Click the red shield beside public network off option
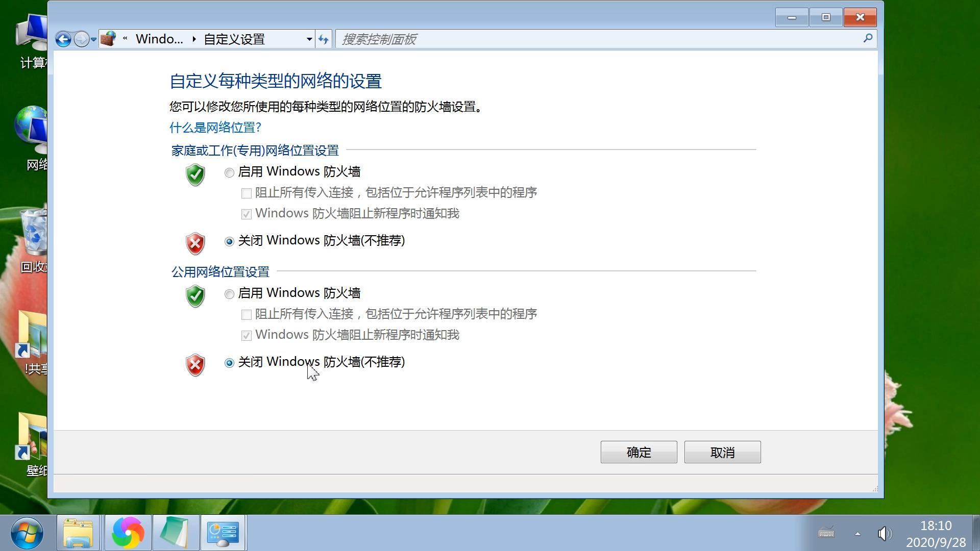This screenshot has height=551, width=980. [x=195, y=365]
